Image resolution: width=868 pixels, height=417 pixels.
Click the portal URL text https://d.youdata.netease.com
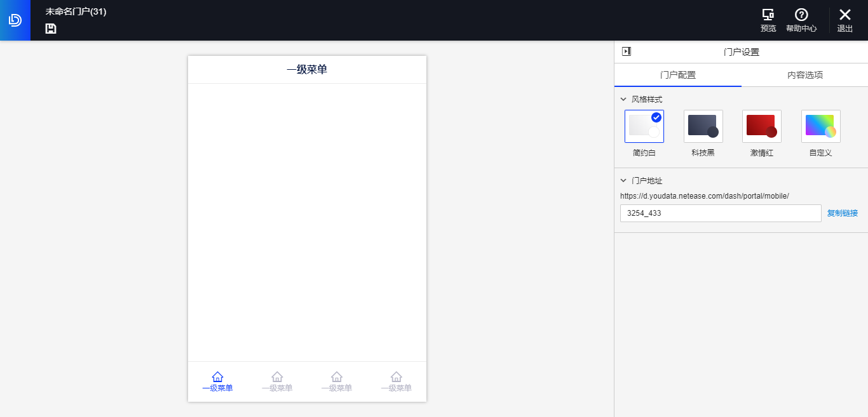pyautogui.click(x=705, y=196)
